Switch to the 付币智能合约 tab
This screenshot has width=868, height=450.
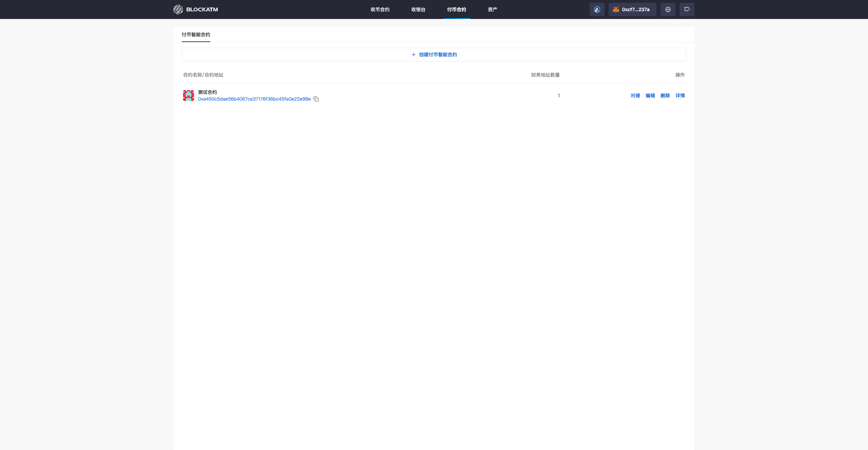[x=196, y=35]
